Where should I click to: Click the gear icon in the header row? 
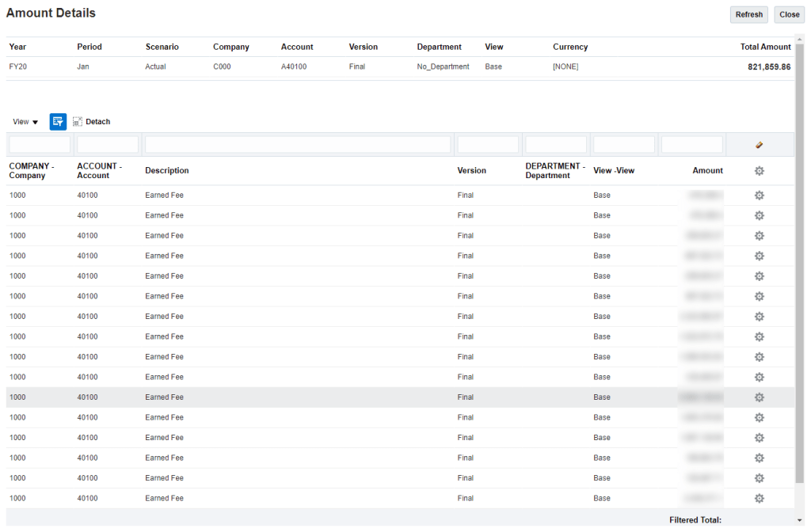point(759,171)
